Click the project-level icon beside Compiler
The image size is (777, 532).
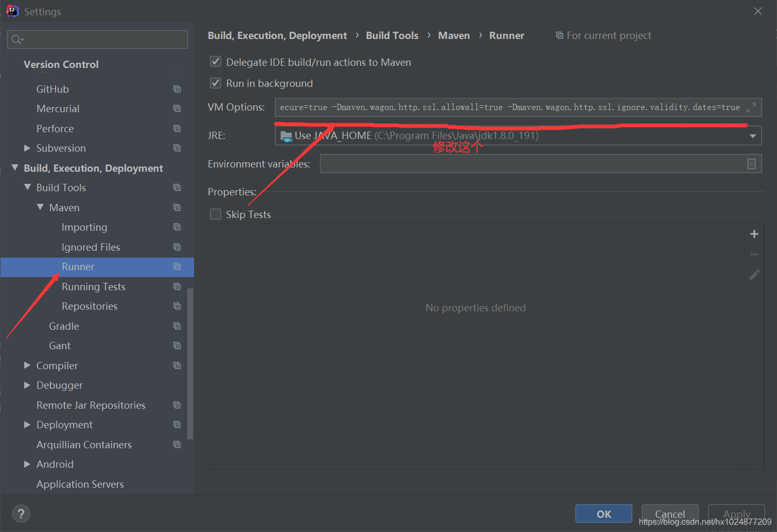pos(177,366)
